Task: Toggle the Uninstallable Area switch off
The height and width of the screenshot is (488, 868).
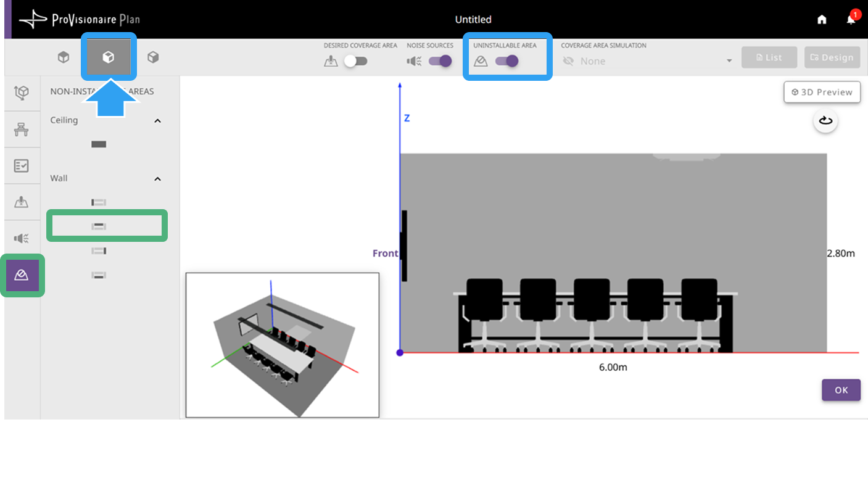Action: pyautogui.click(x=507, y=61)
